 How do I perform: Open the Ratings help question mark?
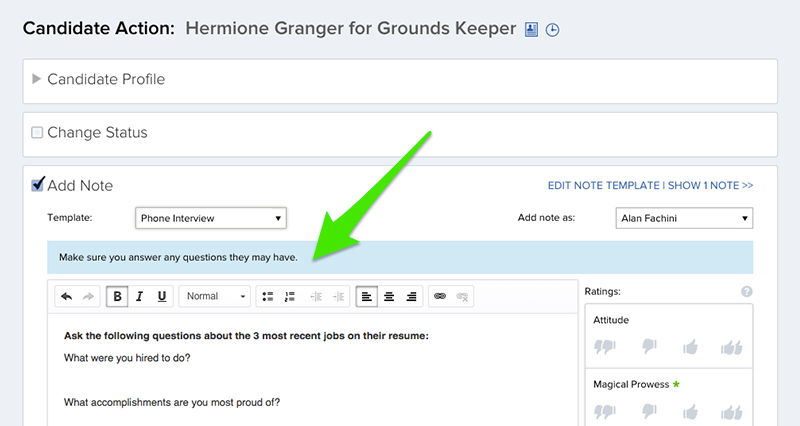pos(746,291)
